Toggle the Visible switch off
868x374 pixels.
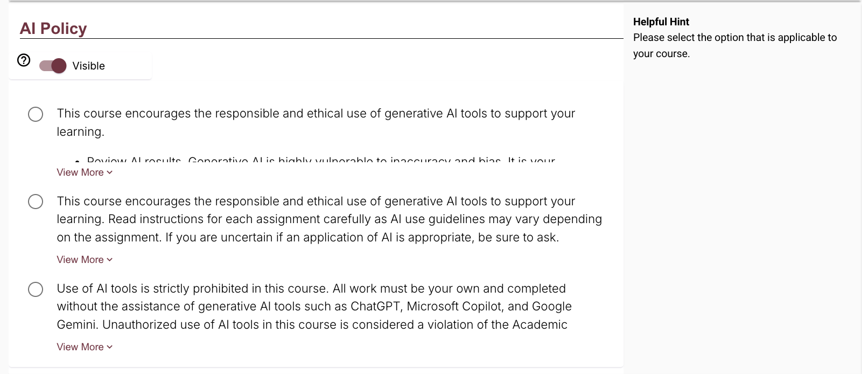[53, 66]
